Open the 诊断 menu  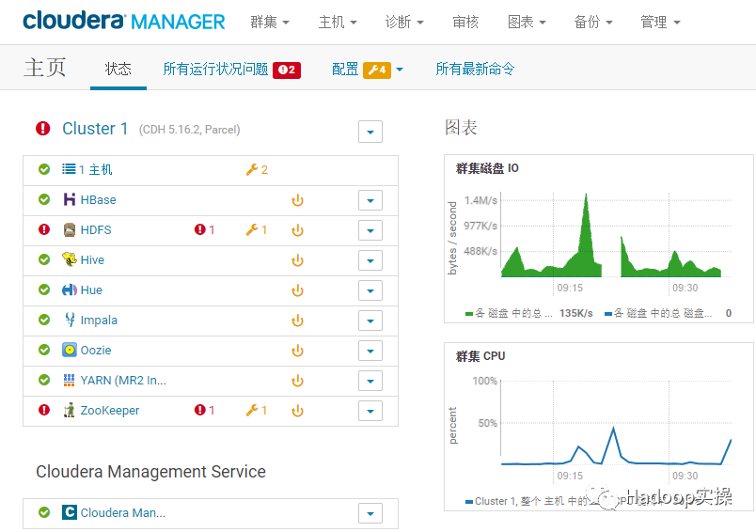[x=404, y=23]
